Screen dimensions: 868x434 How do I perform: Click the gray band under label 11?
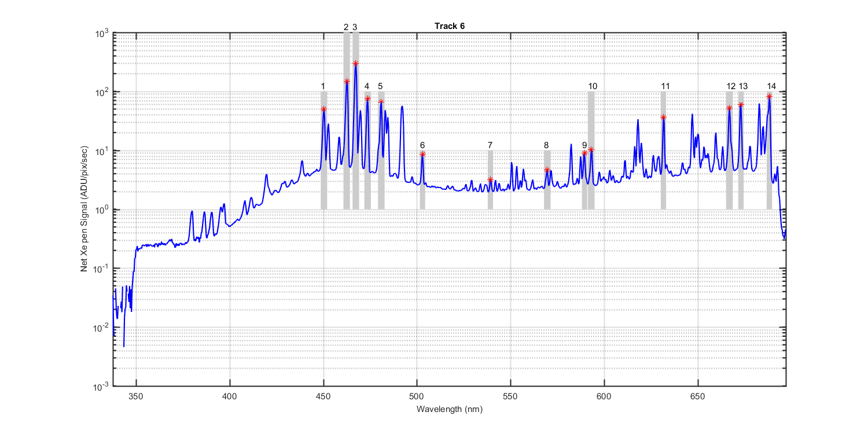click(x=663, y=150)
